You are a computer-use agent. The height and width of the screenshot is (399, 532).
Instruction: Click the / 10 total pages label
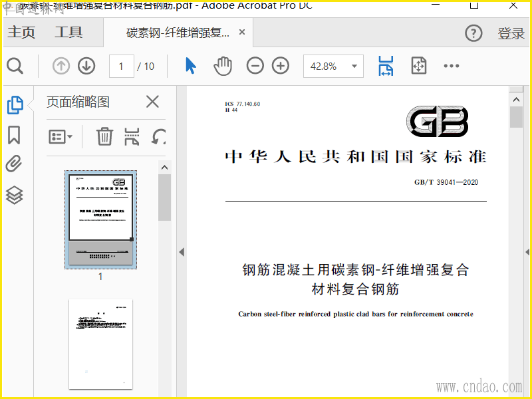click(146, 66)
